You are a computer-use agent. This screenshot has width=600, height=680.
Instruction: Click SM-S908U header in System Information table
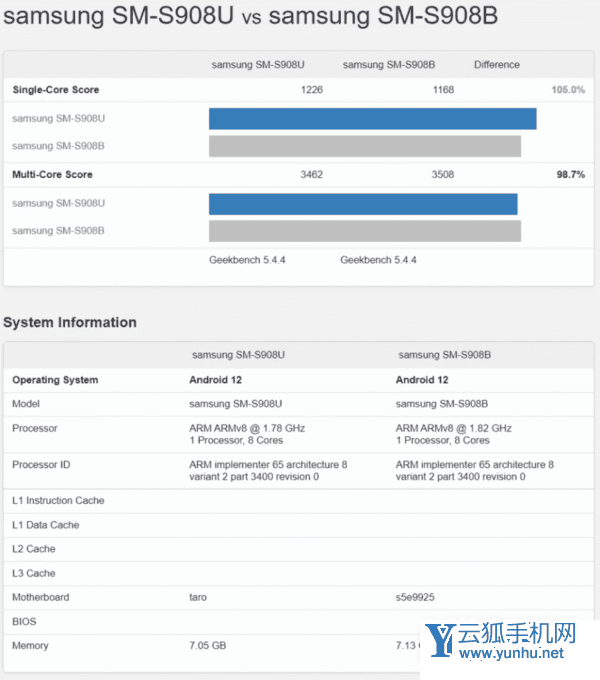(x=238, y=355)
